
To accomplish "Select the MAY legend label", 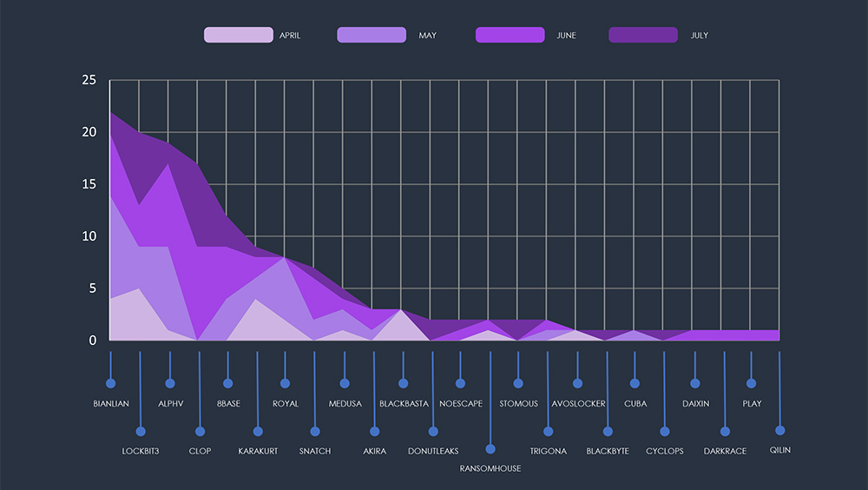I will pos(427,36).
